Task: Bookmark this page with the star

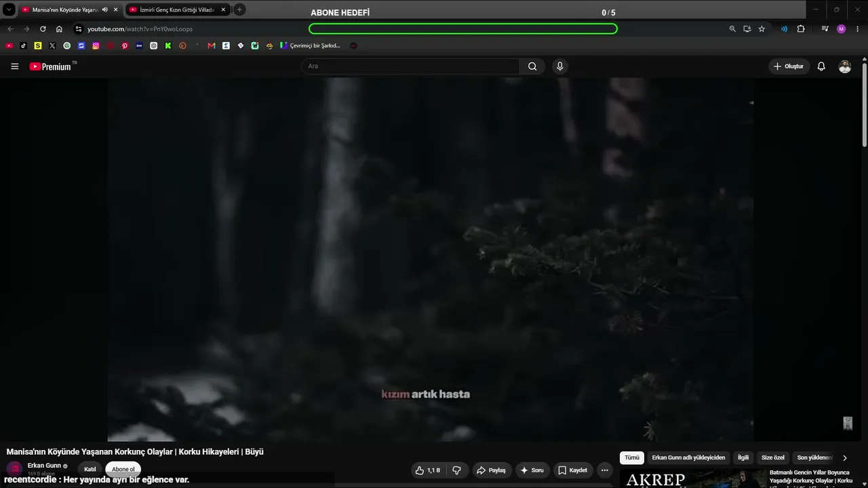Action: (x=762, y=29)
